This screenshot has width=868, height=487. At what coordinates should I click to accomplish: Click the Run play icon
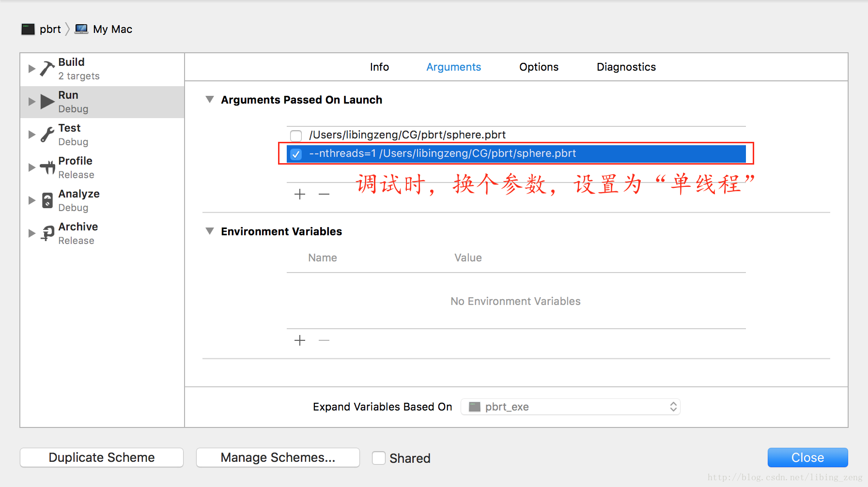click(x=47, y=102)
